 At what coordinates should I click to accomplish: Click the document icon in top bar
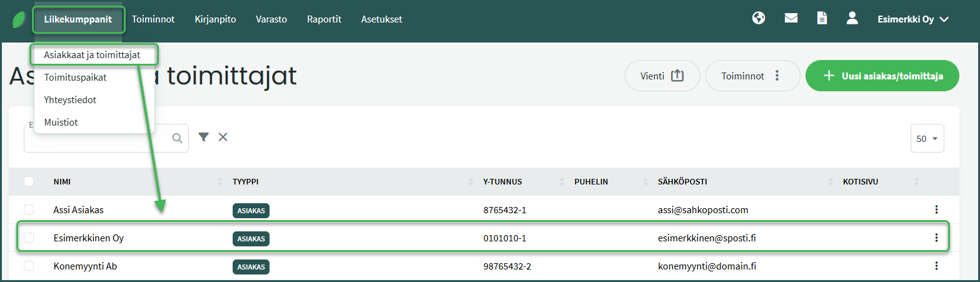pos(822,19)
